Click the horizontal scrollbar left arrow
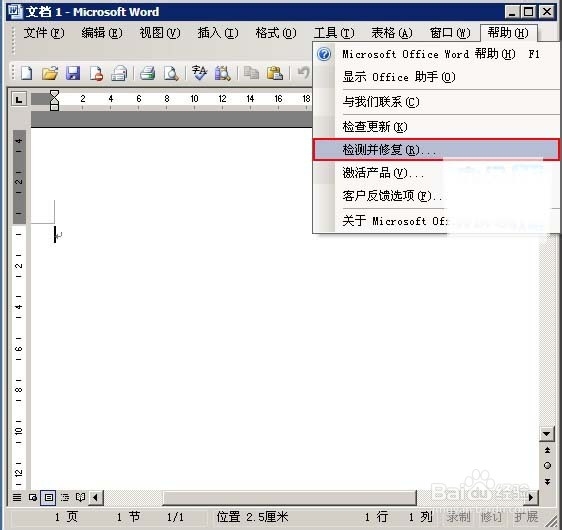Image resolution: width=562 pixels, height=530 pixels. point(95,497)
